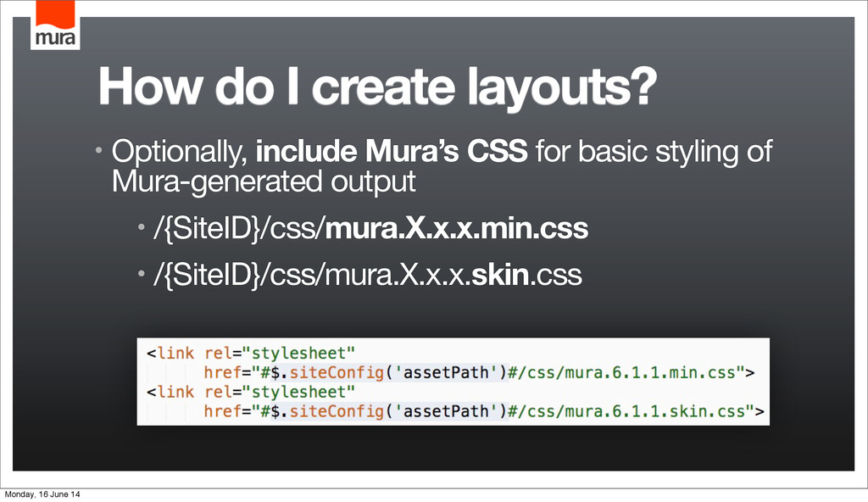The height and width of the screenshot is (502, 868).
Task: Click the phrase 'Mura-generated output'
Action: point(264,182)
